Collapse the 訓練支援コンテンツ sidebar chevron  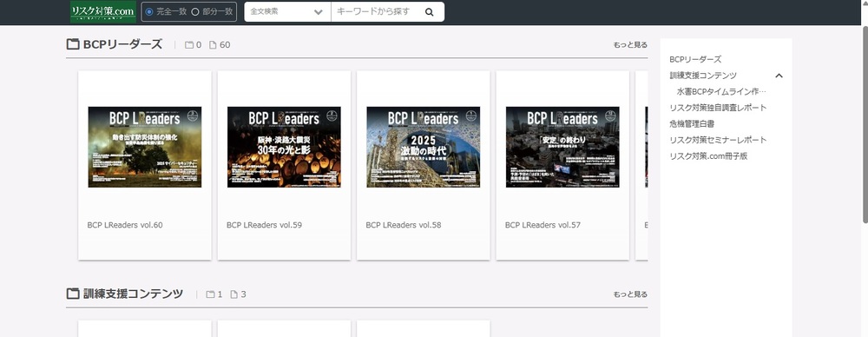[779, 76]
